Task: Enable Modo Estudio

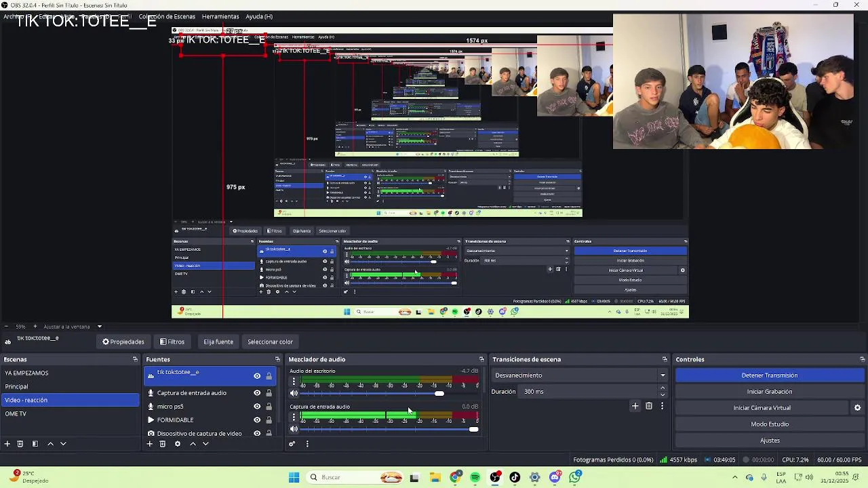Action: pyautogui.click(x=770, y=424)
